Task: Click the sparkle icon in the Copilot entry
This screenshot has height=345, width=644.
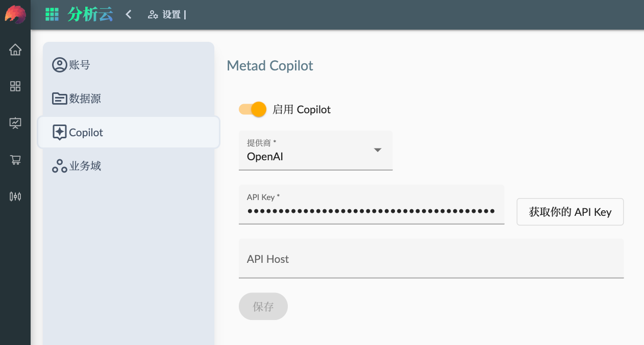Action: click(x=59, y=132)
